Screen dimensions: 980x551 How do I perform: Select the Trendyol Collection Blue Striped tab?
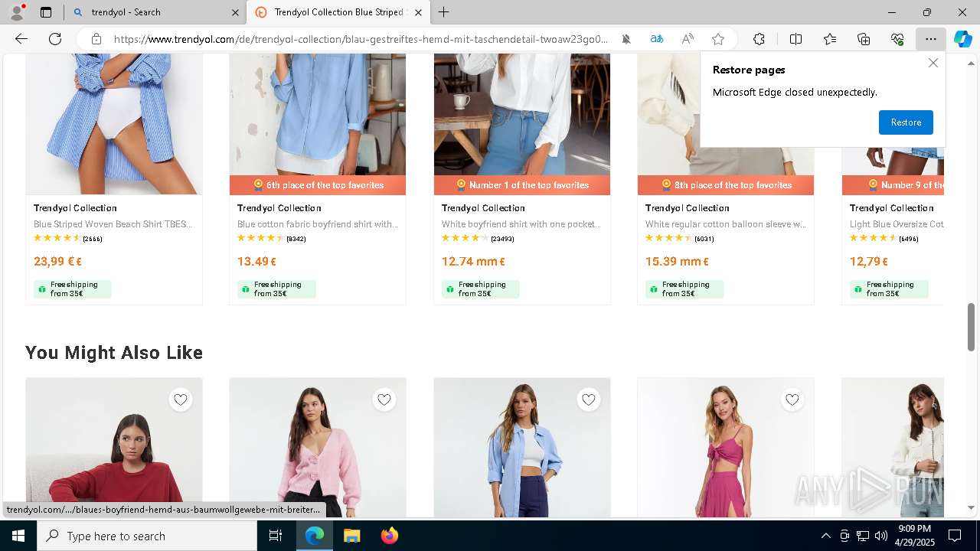pyautogui.click(x=339, y=12)
